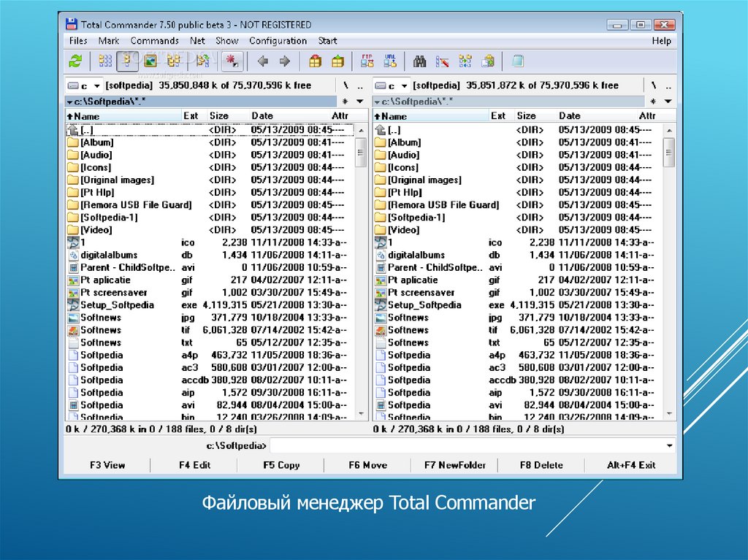The height and width of the screenshot is (560, 748).
Task: Toggle the thumbnail view toolbar button
Action: [x=150, y=61]
